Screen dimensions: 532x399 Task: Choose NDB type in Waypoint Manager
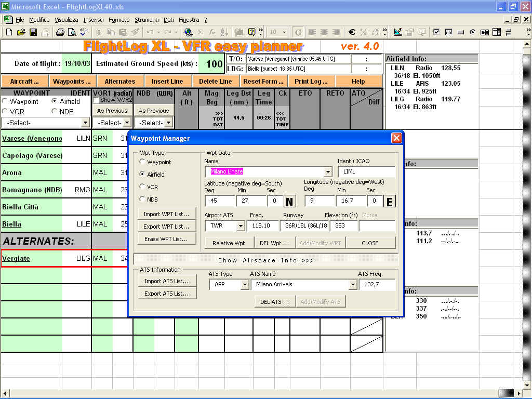pos(149,199)
